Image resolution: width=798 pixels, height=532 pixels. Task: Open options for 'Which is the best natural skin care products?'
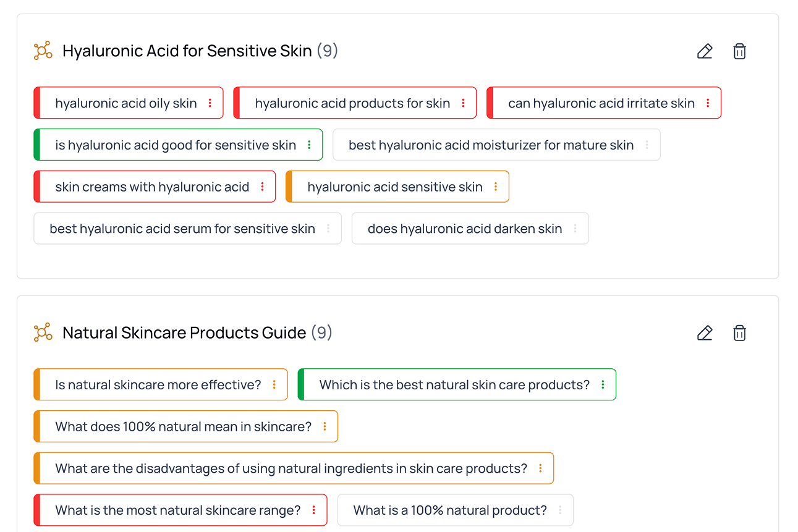[x=603, y=385]
